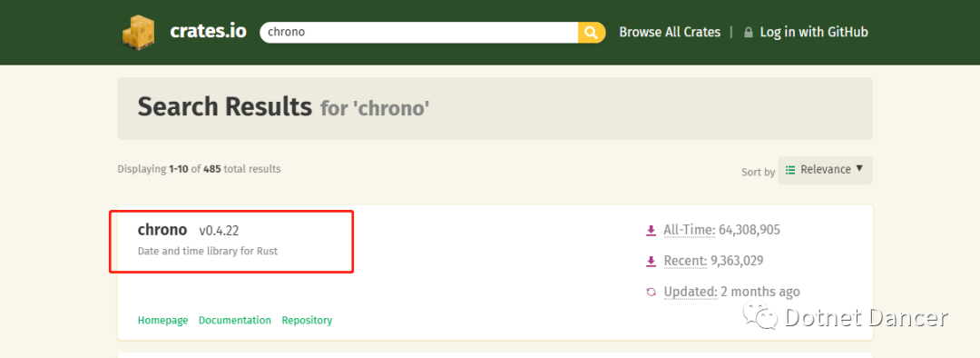Click the list icon in Relevance sort
The width and height of the screenshot is (980, 358).
[790, 170]
